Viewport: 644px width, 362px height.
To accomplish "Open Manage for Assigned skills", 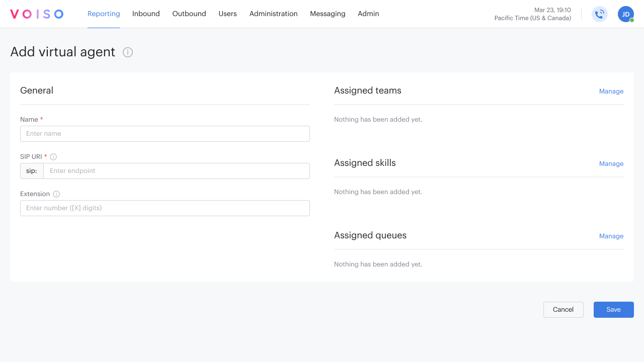I will [x=611, y=163].
